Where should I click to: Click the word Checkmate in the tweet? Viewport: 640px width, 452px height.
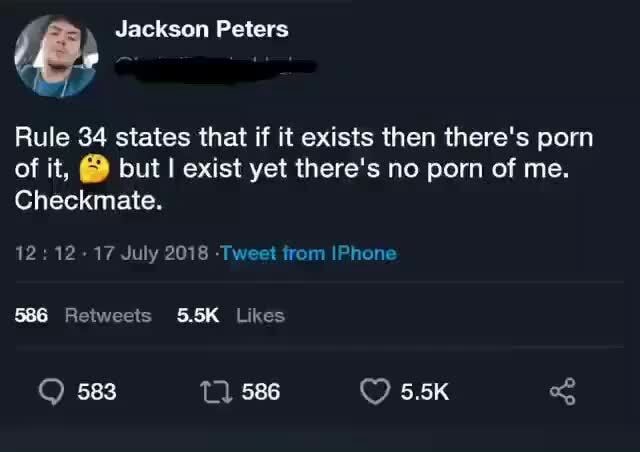[x=89, y=200]
